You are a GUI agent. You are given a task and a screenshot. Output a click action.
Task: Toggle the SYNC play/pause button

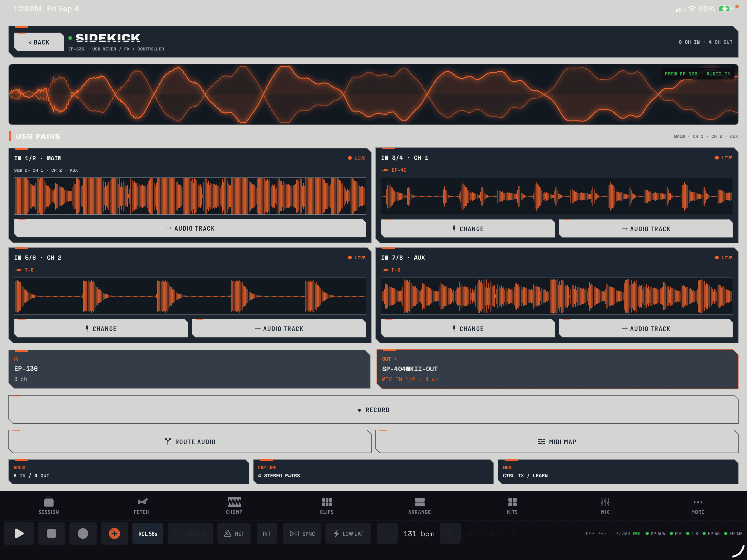[302, 534]
